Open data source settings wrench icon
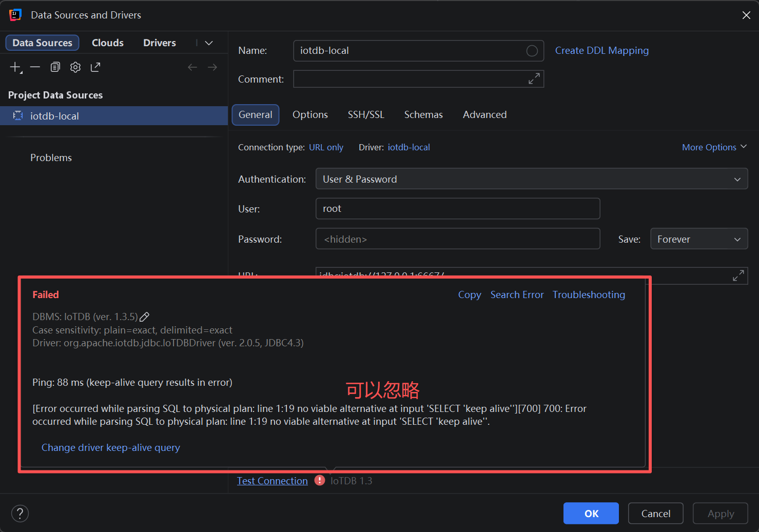The height and width of the screenshot is (532, 759). [75, 67]
